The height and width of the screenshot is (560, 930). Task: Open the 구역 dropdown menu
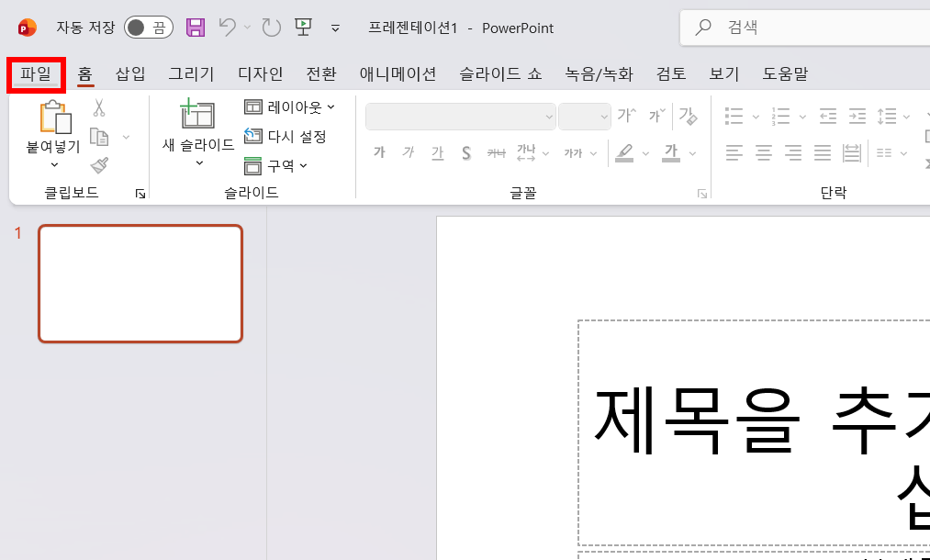tap(276, 165)
